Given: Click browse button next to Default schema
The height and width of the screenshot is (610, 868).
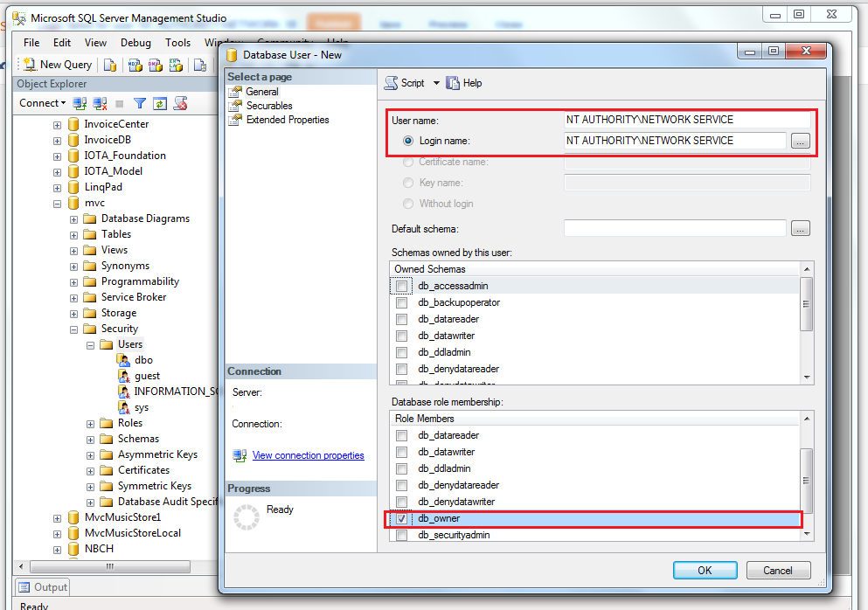Looking at the screenshot, I should 800,228.
